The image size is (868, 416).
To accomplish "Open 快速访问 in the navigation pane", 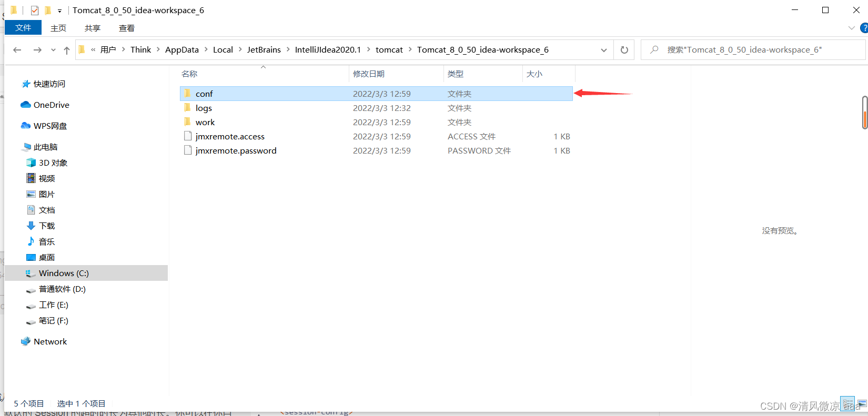I will click(x=49, y=84).
